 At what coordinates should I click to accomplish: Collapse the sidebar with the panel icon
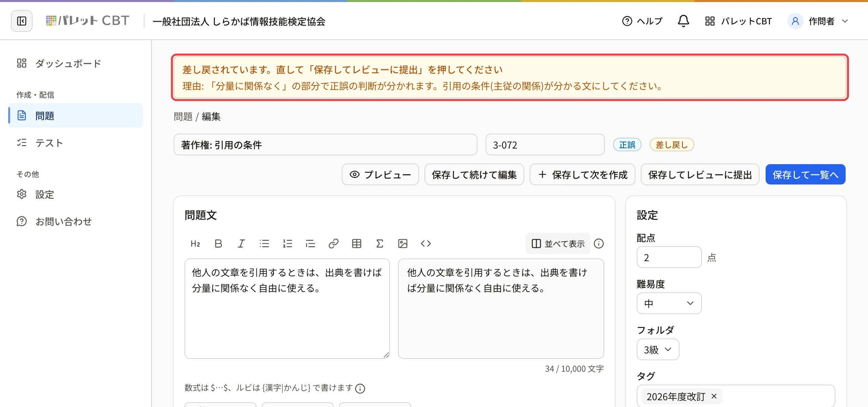22,21
